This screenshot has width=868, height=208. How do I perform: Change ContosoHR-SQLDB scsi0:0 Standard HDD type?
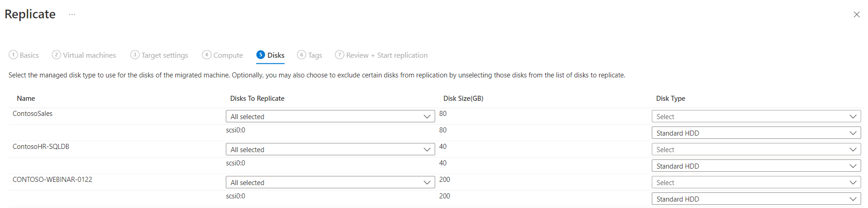(756, 166)
